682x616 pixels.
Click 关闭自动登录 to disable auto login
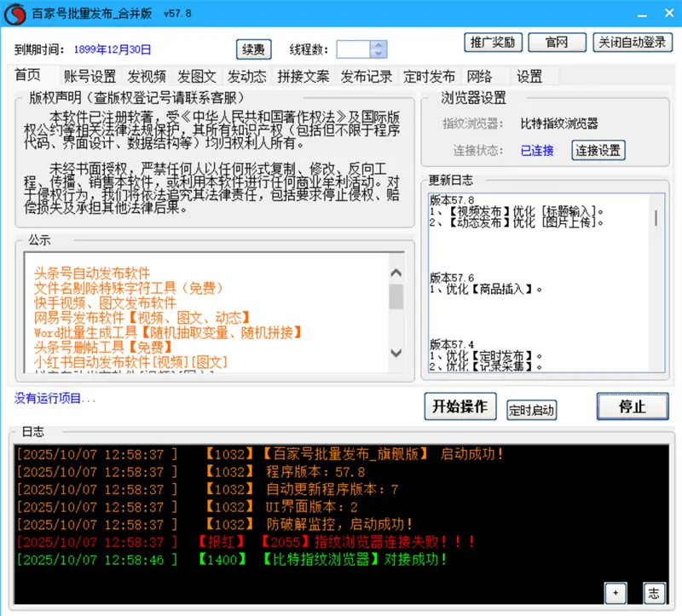(x=632, y=43)
